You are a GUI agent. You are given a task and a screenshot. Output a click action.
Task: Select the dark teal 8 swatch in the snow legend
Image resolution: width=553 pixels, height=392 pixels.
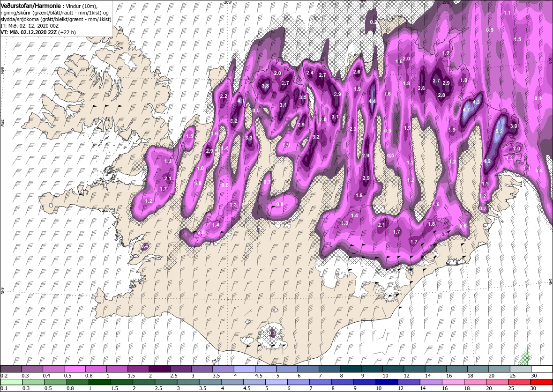point(350,369)
